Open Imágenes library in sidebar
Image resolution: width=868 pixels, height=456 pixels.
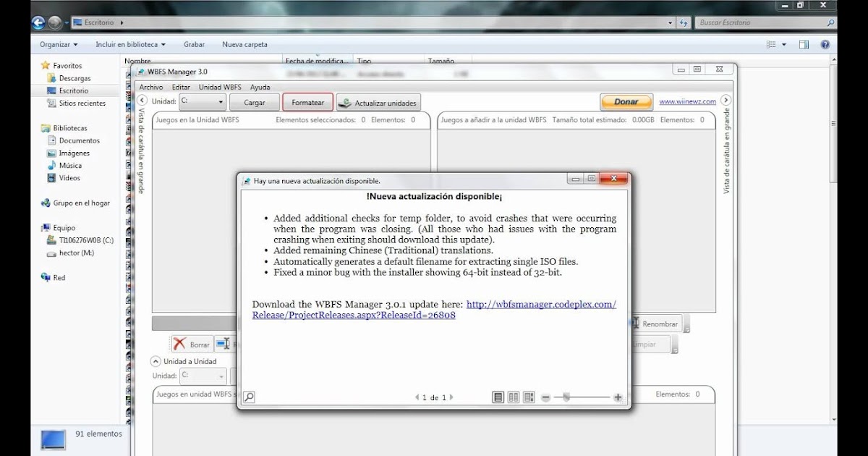(75, 153)
